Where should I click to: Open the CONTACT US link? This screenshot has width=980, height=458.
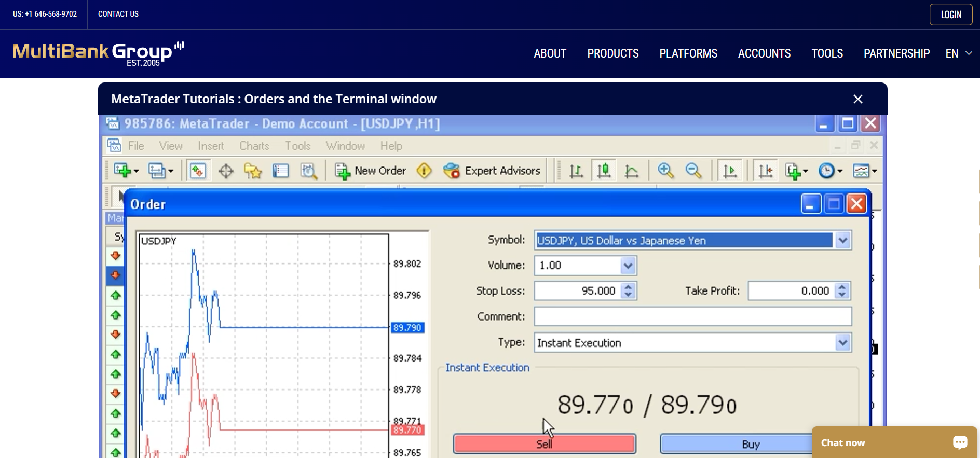point(118,14)
